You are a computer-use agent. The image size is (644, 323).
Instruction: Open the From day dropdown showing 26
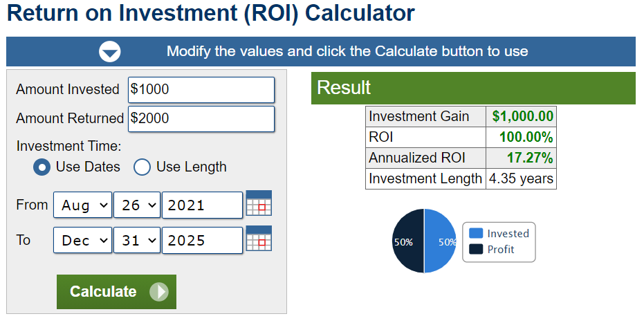tap(137, 205)
